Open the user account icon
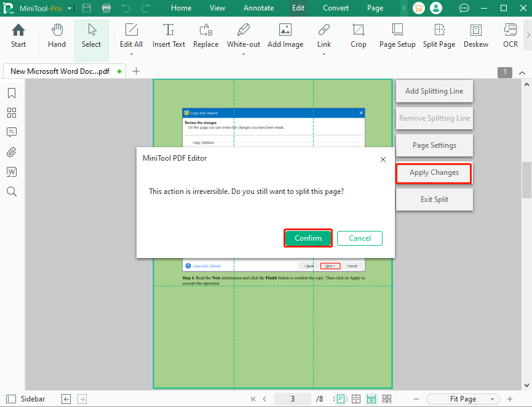The width and height of the screenshot is (532, 407). coord(436,8)
